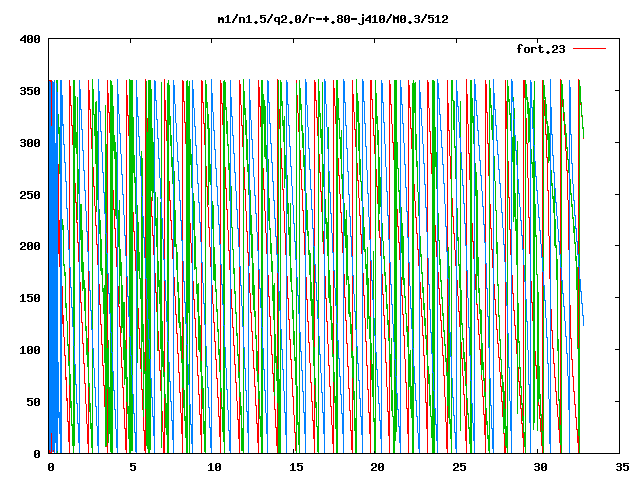The height and width of the screenshot is (480, 640).
Task: Click x-axis label 25
Action: coord(459,467)
